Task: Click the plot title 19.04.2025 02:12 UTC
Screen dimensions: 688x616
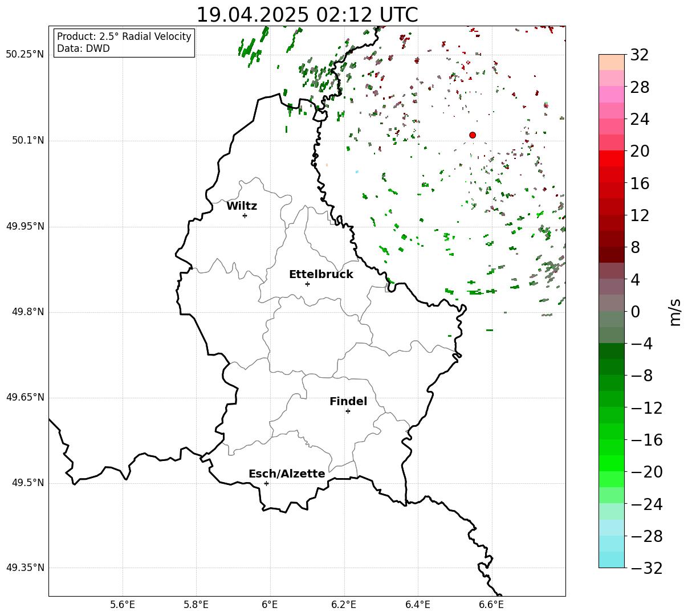Action: pyautogui.click(x=307, y=15)
